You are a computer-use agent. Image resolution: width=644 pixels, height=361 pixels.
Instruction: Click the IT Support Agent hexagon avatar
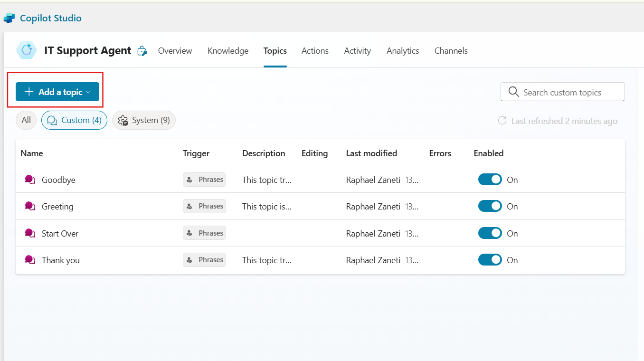27,50
